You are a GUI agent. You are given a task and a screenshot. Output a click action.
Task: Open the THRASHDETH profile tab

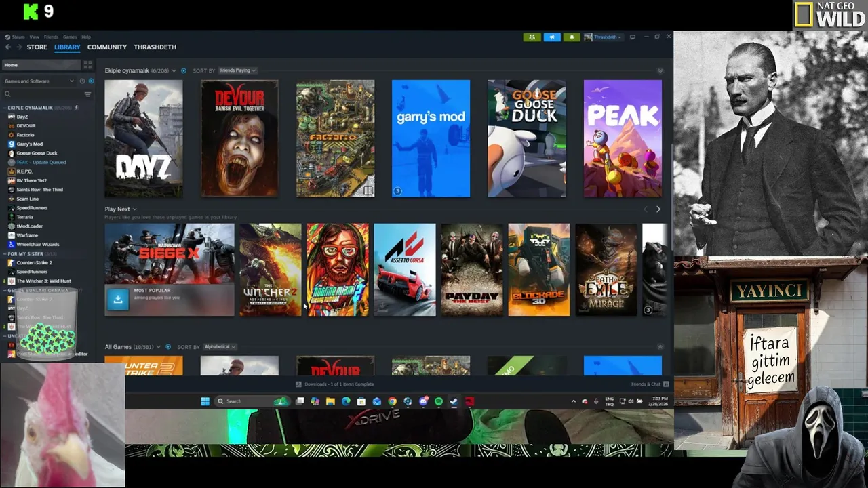(155, 47)
